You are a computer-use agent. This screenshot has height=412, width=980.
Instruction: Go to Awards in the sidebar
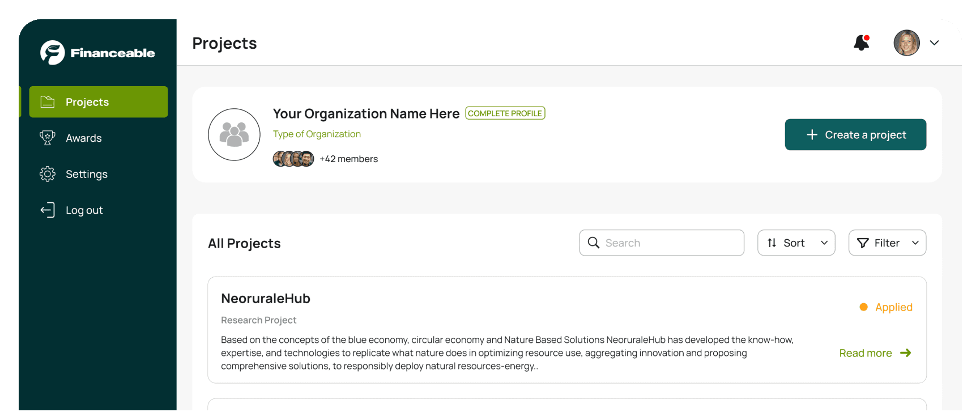coord(83,138)
